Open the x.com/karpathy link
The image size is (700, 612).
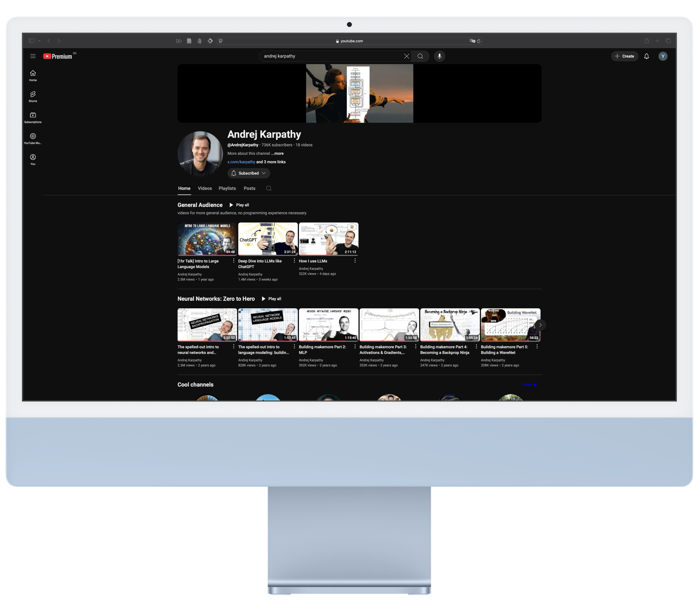(241, 162)
